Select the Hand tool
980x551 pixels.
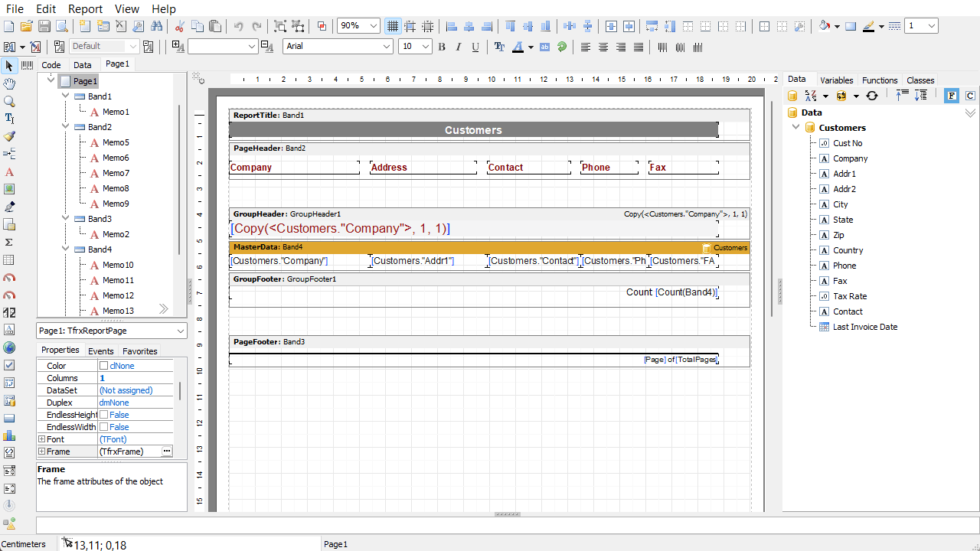click(9, 83)
